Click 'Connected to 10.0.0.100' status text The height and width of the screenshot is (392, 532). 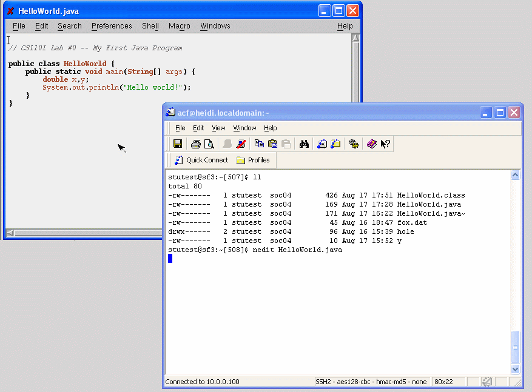click(x=202, y=382)
